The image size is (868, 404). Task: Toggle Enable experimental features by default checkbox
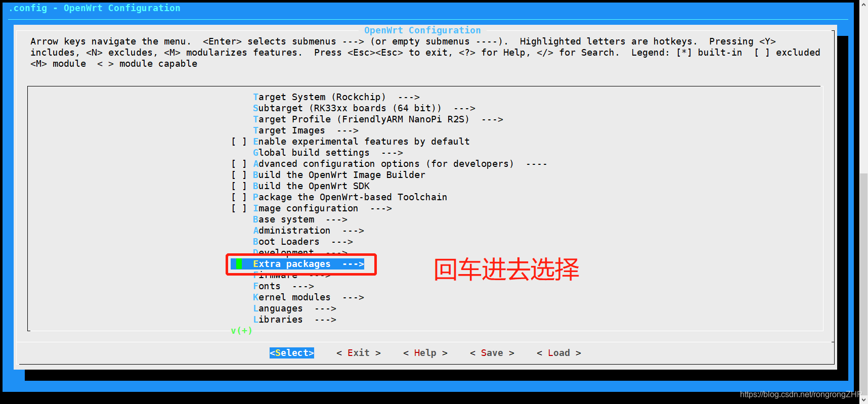tap(239, 142)
